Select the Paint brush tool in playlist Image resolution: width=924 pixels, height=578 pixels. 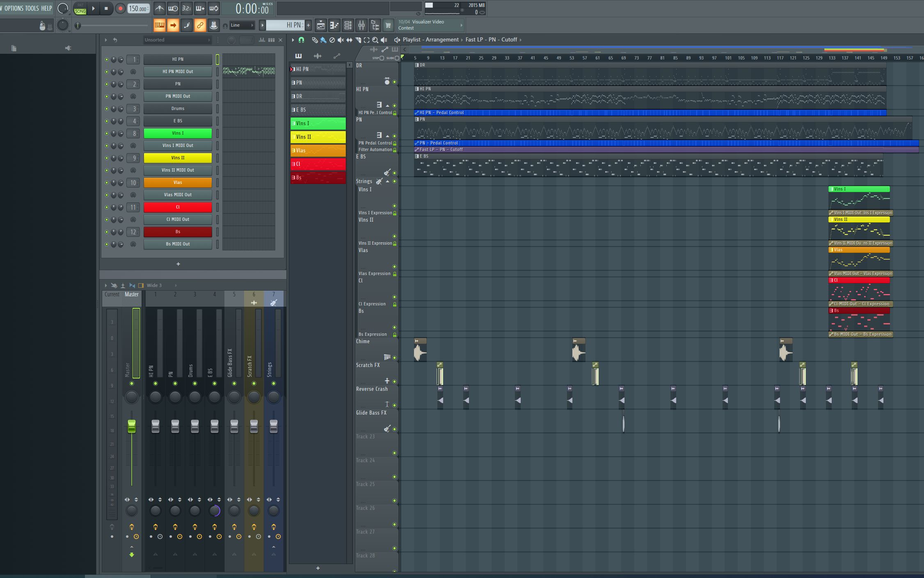tap(323, 40)
